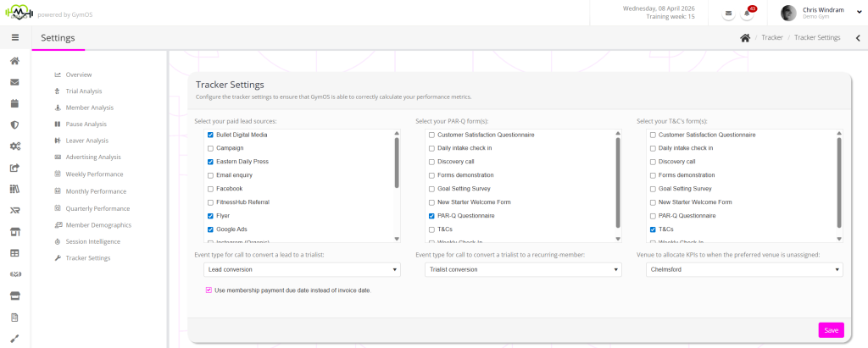The image size is (868, 348).
Task: Open the hamburger menu in the sidebar
Action: 14,37
